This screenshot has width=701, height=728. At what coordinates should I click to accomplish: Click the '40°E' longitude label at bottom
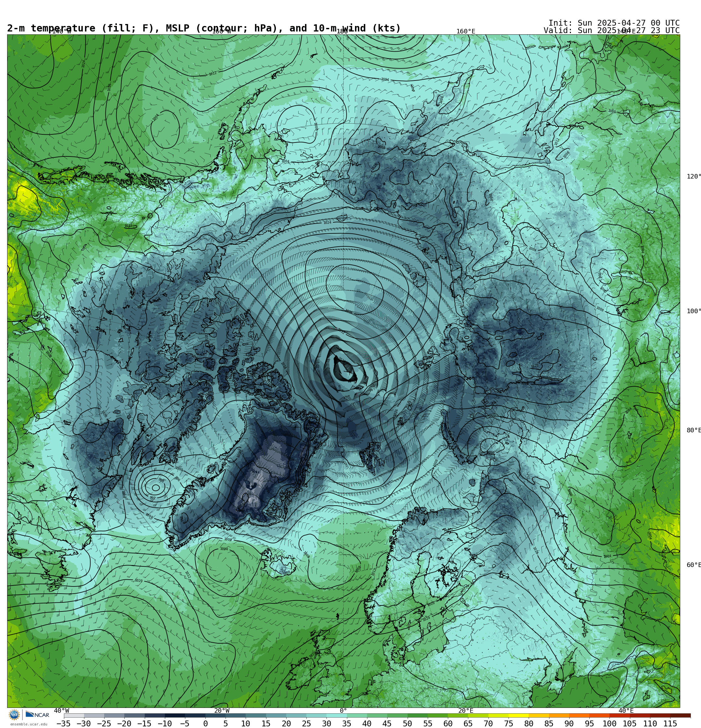(626, 710)
